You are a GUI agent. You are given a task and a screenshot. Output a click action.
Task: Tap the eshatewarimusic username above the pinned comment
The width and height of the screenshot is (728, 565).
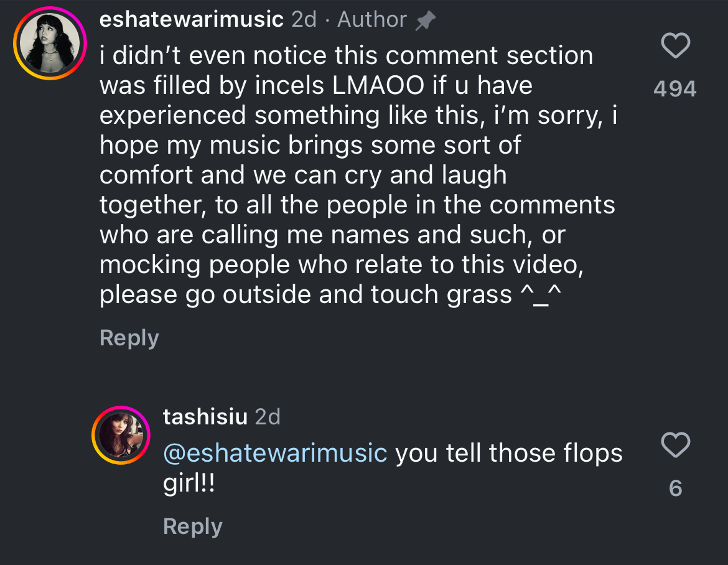tap(192, 20)
